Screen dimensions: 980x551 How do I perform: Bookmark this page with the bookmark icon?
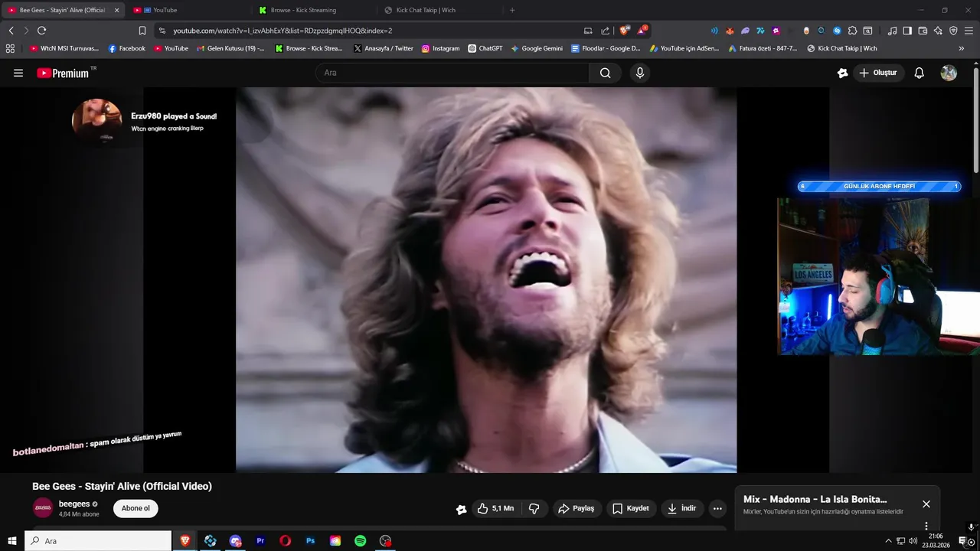click(x=142, y=31)
